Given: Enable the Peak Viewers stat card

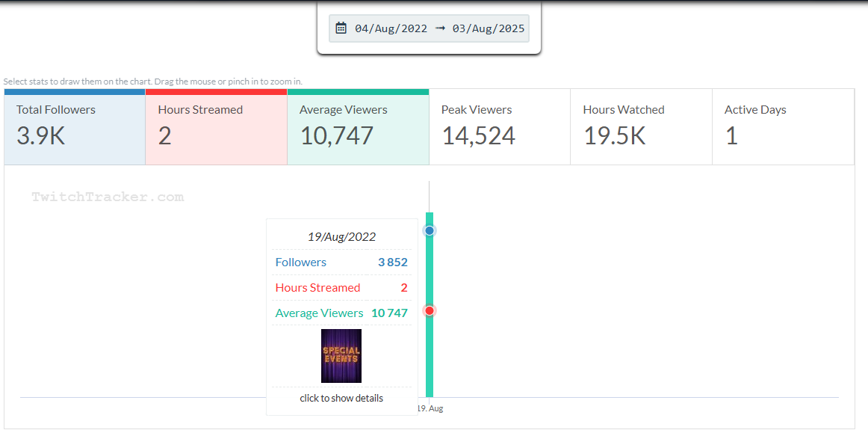Looking at the screenshot, I should 500,127.
